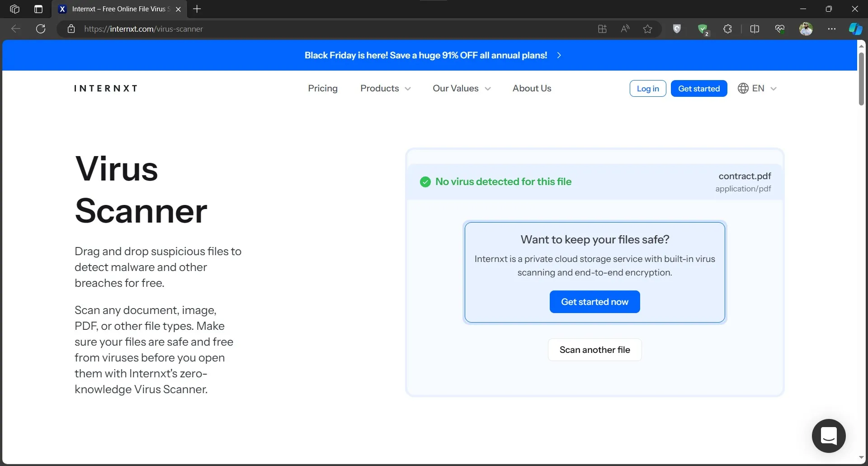Viewport: 868px width, 466px height.
Task: Open the Intercom chat bubble icon
Action: [828, 435]
